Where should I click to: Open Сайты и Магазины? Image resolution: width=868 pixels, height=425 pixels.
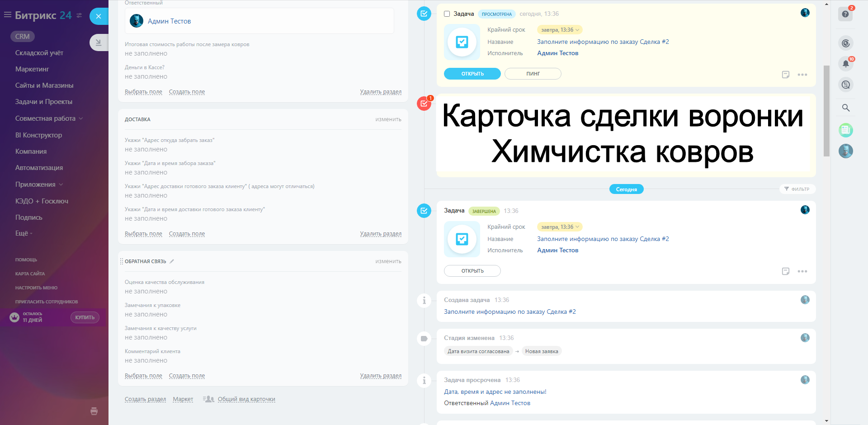click(44, 85)
